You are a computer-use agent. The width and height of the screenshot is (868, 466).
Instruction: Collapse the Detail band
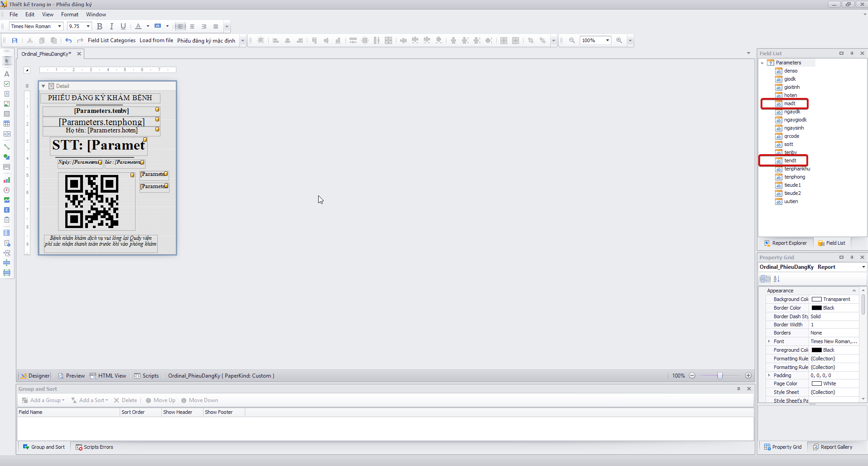click(44, 86)
